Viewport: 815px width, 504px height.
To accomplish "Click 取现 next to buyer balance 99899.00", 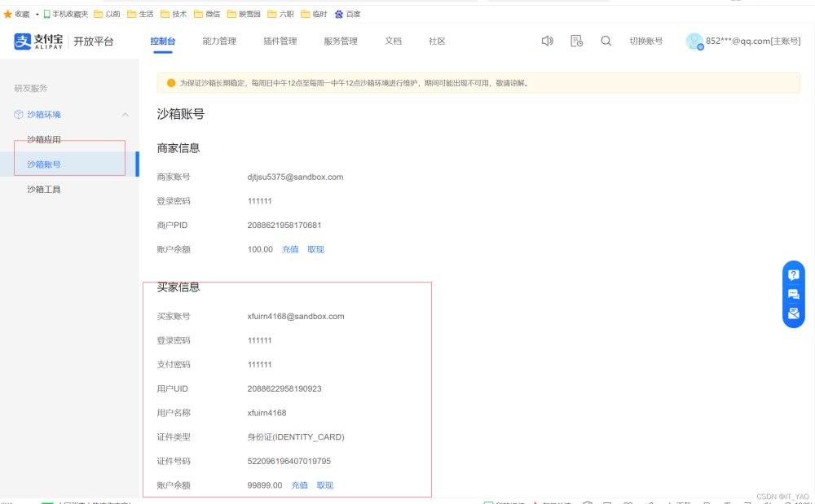I will pos(325,485).
